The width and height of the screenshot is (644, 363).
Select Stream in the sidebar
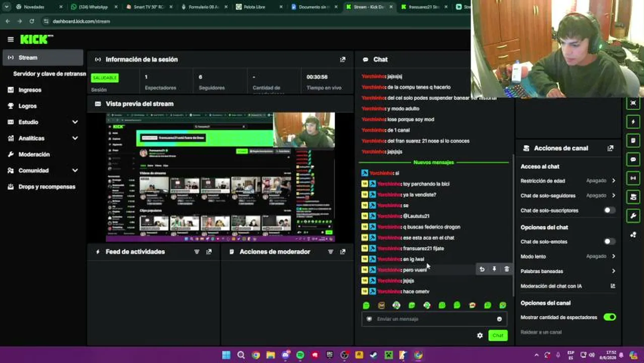click(x=43, y=57)
